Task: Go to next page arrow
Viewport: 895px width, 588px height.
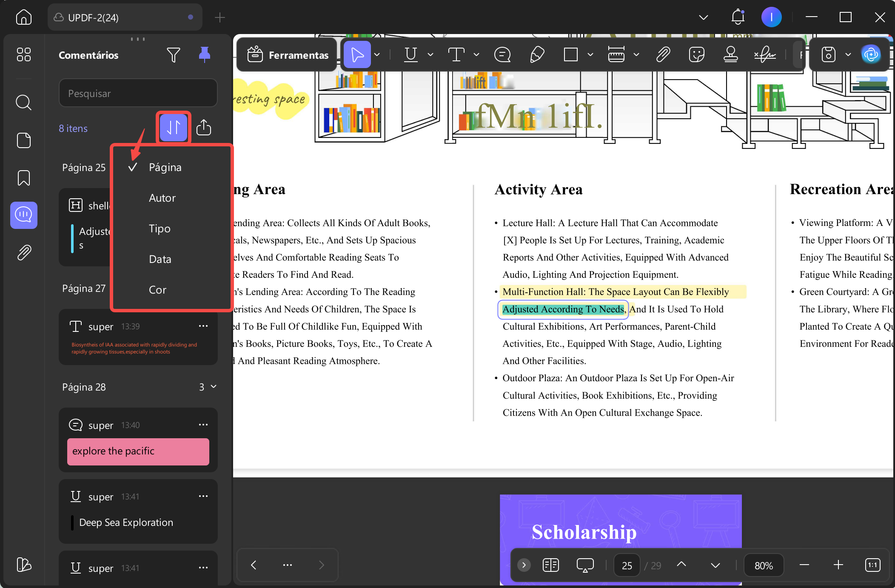Action: pyautogui.click(x=715, y=565)
